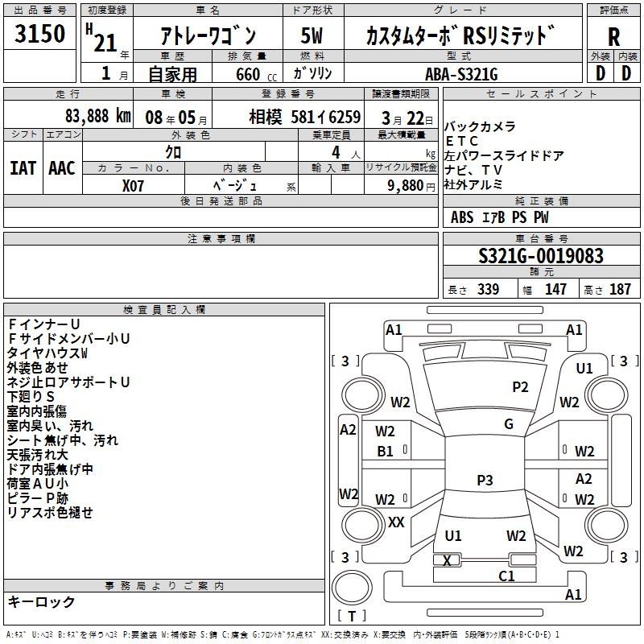Click the office notice キーロック
The width and height of the screenshot is (644, 644).
coord(41,601)
